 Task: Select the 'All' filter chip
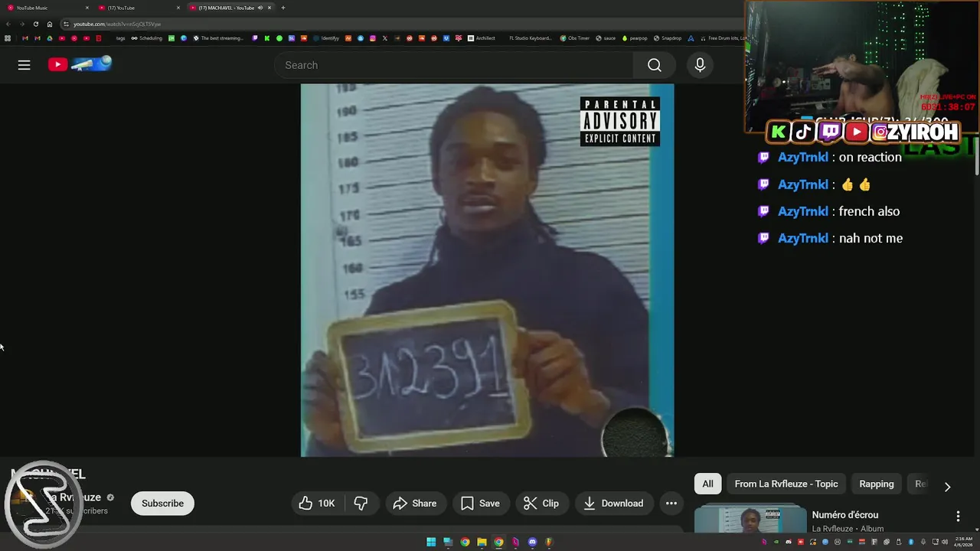pos(707,484)
